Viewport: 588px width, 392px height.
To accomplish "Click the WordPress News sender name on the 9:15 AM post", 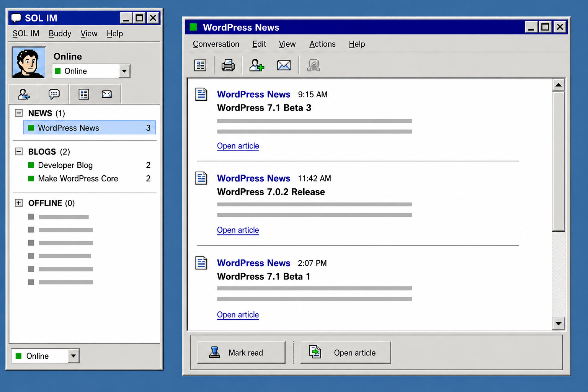I will point(254,94).
